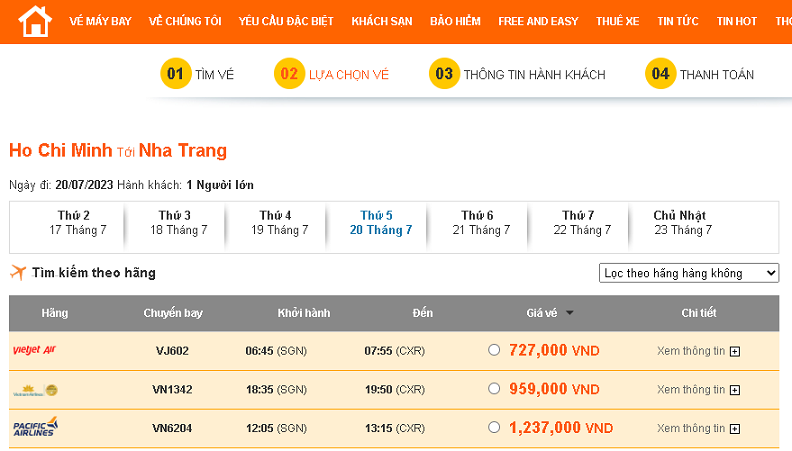This screenshot has height=451, width=792.
Task: Click the 20/07/2023 departure date text
Action: (x=84, y=185)
